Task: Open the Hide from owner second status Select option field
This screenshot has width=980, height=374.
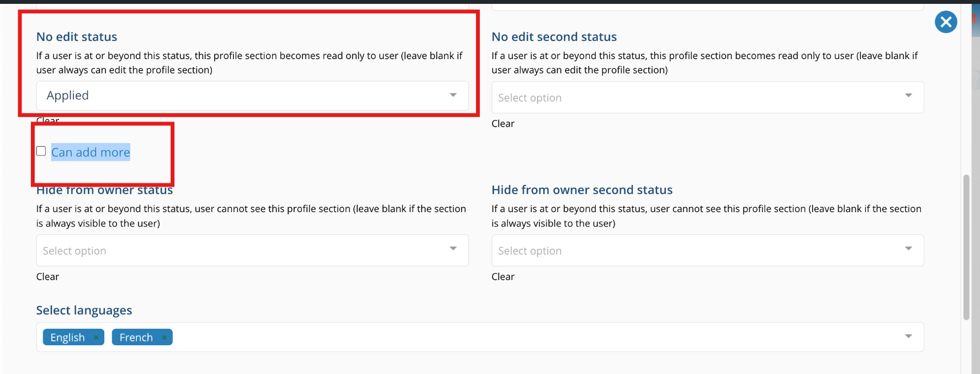Action: pos(696,251)
